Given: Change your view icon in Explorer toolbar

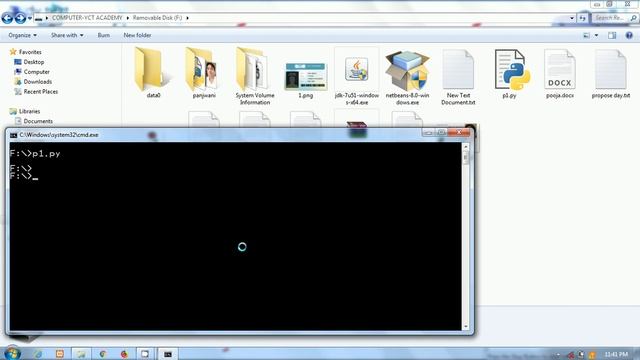Looking at the screenshot, I should pos(587,36).
